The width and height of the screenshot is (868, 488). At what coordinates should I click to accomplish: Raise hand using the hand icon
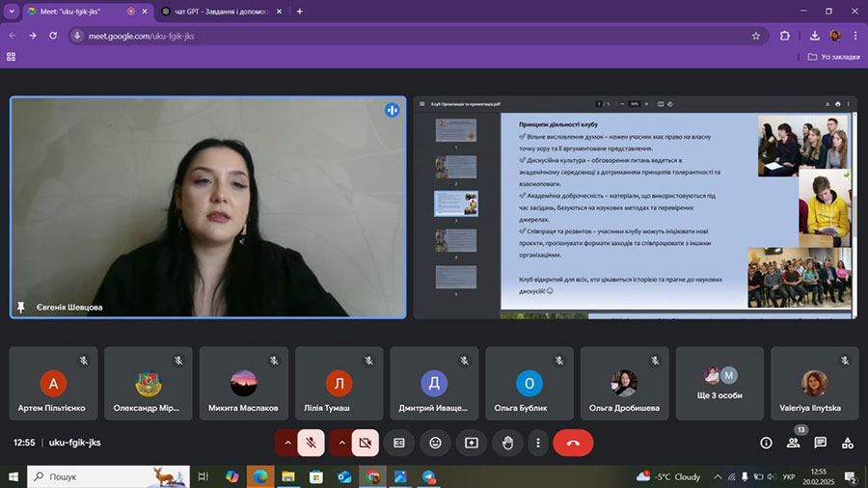point(507,443)
